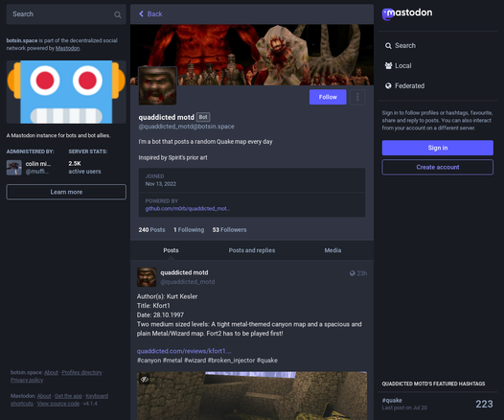Open Search in the right navigation

pos(401,46)
